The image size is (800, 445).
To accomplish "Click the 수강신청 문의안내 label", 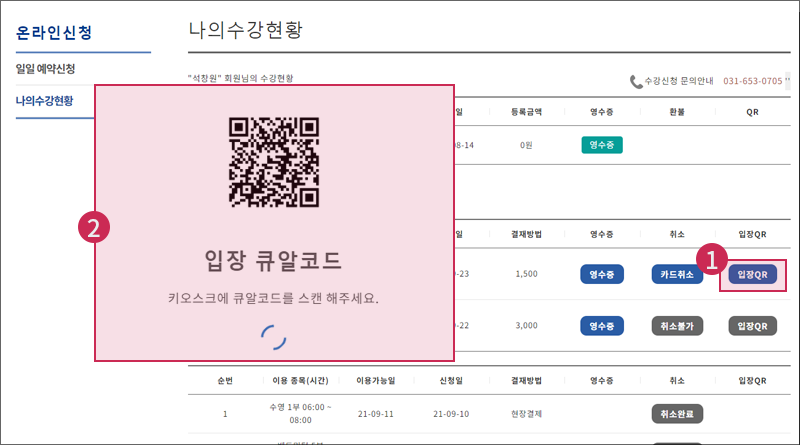I will [x=679, y=81].
